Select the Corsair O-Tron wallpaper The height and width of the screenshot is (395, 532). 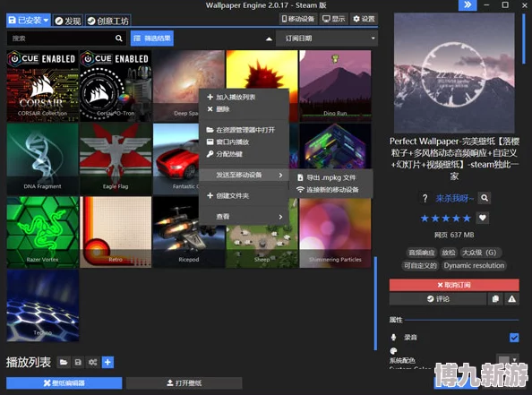click(x=116, y=86)
